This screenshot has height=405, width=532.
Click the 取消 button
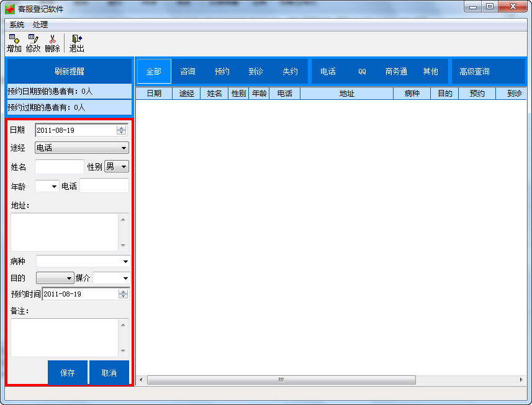(x=109, y=373)
